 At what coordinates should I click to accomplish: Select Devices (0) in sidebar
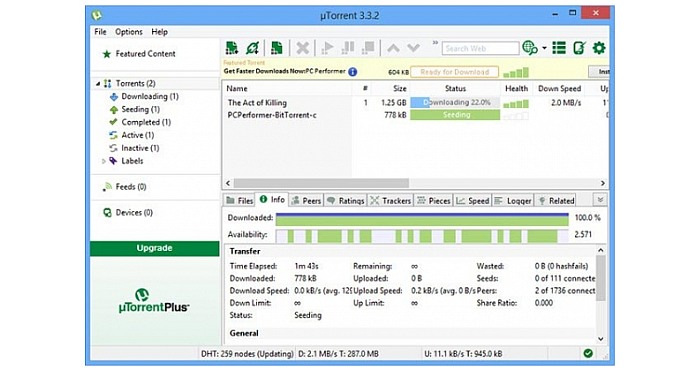134,213
